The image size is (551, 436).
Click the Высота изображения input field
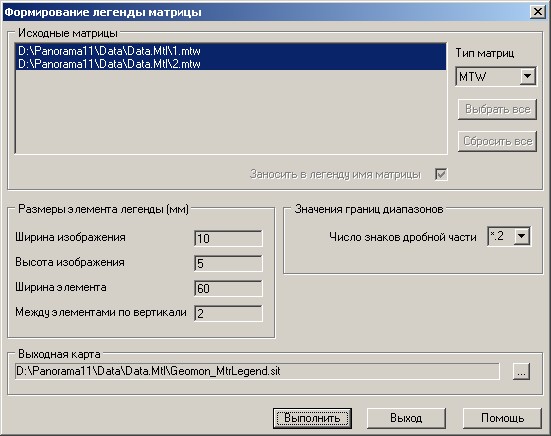(x=228, y=263)
